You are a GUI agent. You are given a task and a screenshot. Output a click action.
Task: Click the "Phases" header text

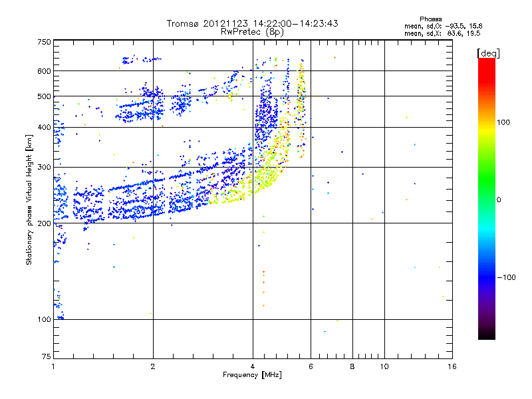(x=430, y=19)
